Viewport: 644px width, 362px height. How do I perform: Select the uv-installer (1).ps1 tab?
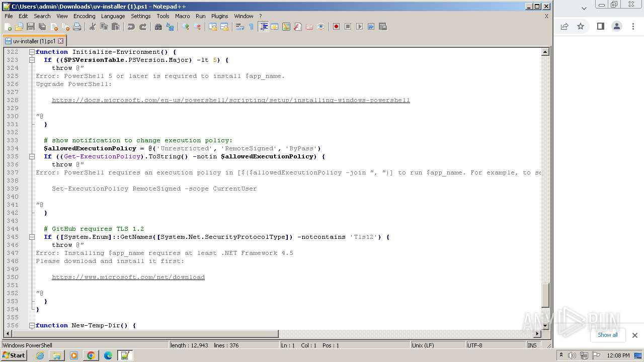click(x=34, y=41)
